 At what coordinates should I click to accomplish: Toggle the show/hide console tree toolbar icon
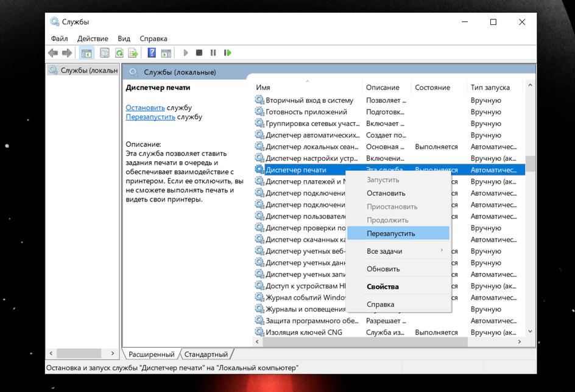tap(86, 53)
